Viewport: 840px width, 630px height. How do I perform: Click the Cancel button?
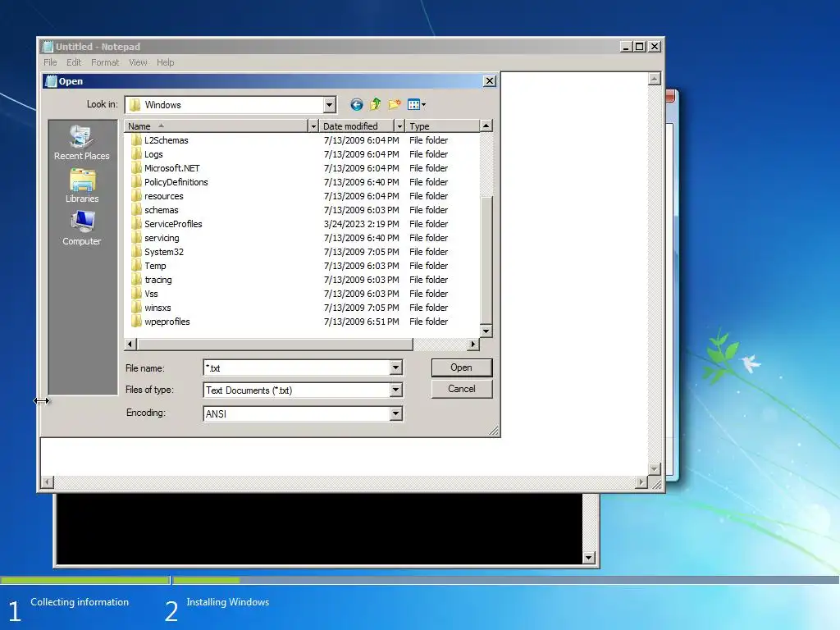click(x=461, y=389)
